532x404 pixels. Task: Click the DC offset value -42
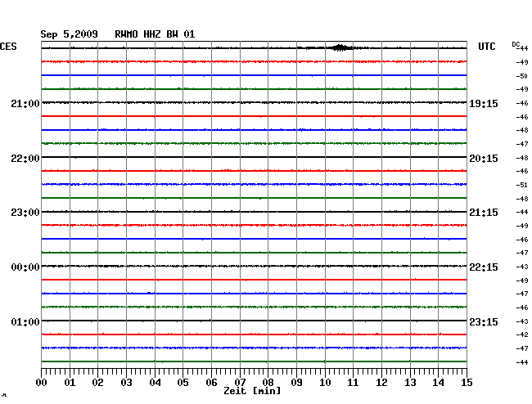click(x=522, y=334)
